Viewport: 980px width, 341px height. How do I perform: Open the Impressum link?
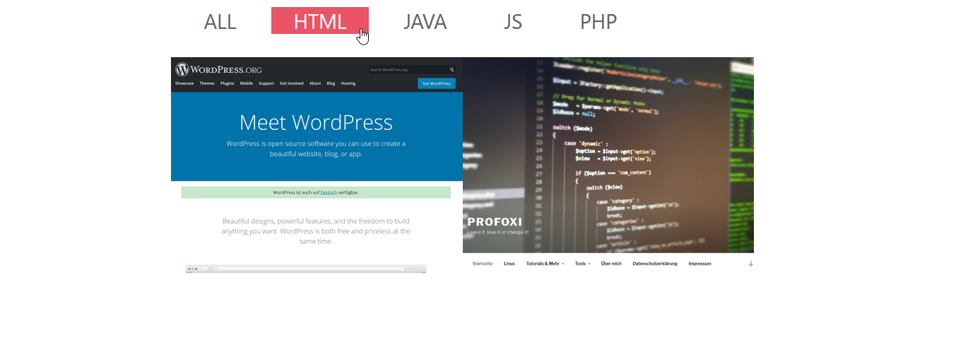(700, 263)
